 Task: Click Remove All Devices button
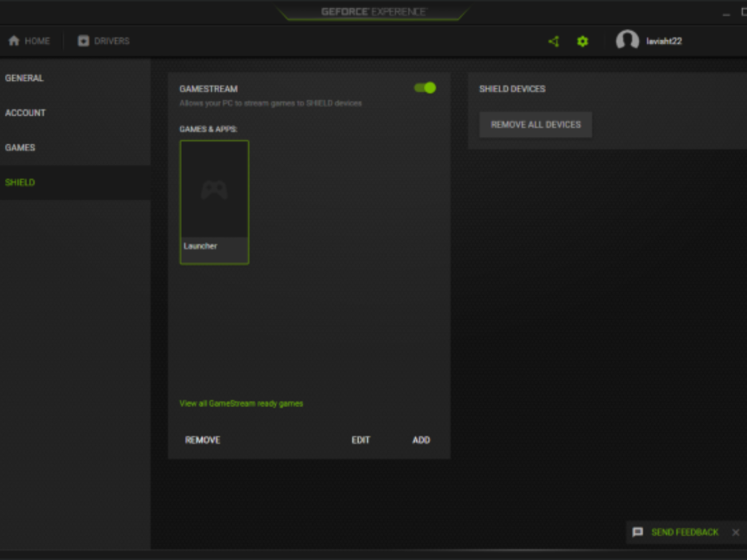coord(535,124)
